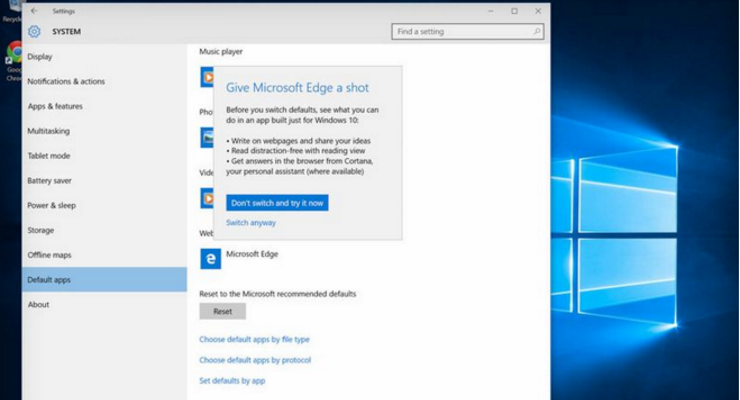This screenshot has width=740, height=400.
Task: Click the Microsoft Edge default browser label
Action: point(252,254)
